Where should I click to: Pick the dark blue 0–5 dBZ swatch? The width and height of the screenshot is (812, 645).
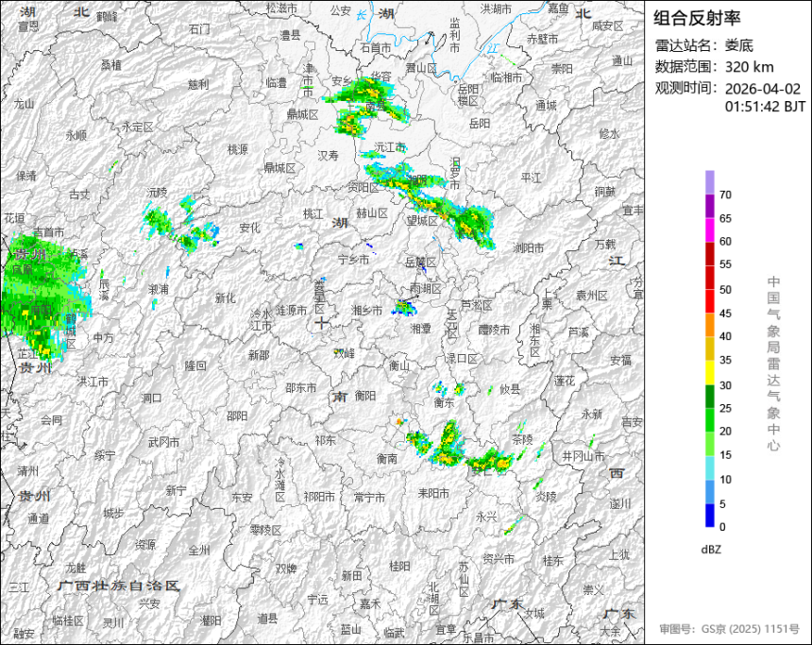709,516
